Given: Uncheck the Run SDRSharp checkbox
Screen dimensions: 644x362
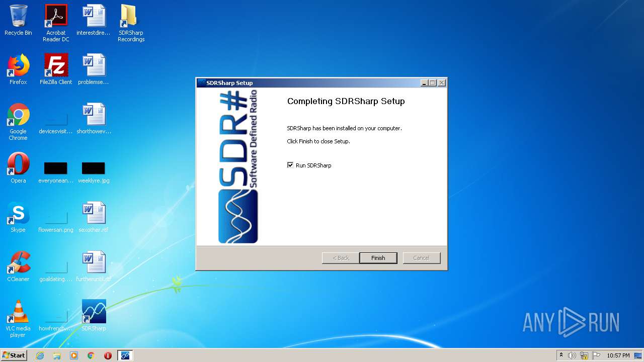Looking at the screenshot, I should pyautogui.click(x=290, y=165).
